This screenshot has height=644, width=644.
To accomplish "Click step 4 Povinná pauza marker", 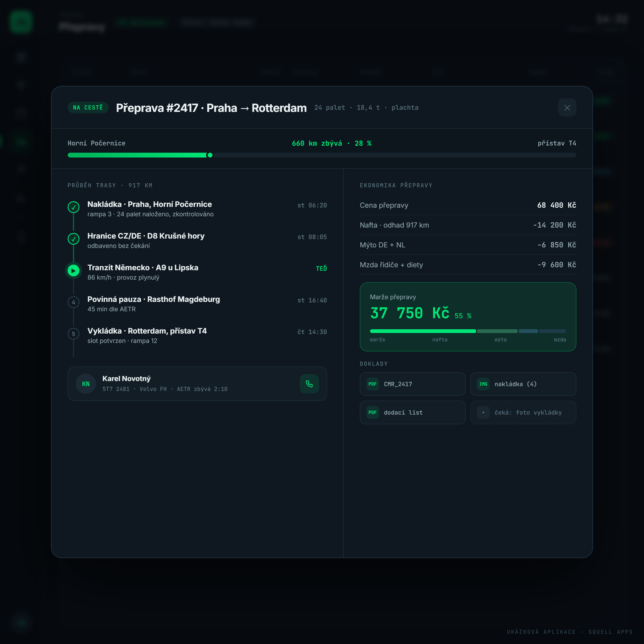I will coord(74,302).
